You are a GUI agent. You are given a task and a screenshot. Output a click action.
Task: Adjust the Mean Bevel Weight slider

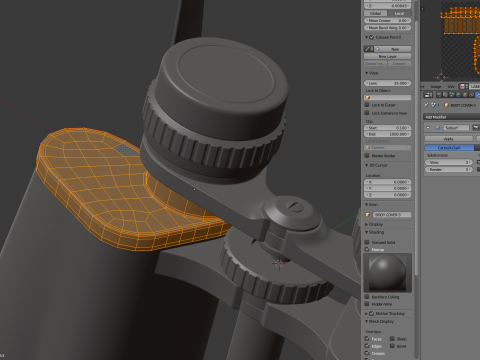pyautogui.click(x=387, y=28)
